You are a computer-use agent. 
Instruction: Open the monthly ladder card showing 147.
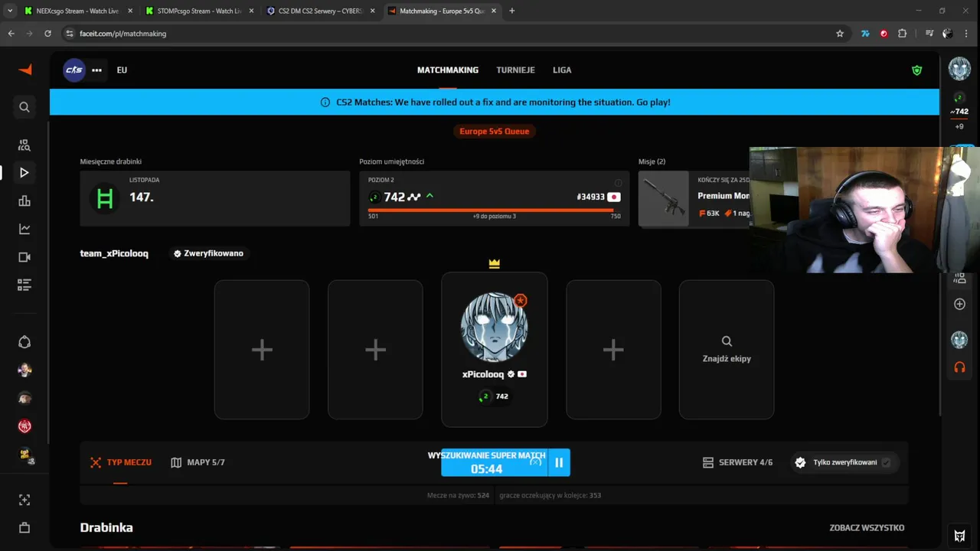click(215, 198)
